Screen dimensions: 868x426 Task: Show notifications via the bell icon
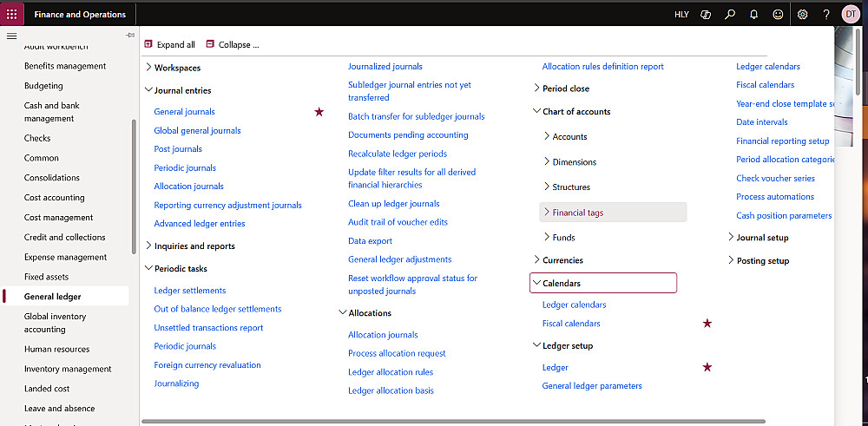pos(753,14)
